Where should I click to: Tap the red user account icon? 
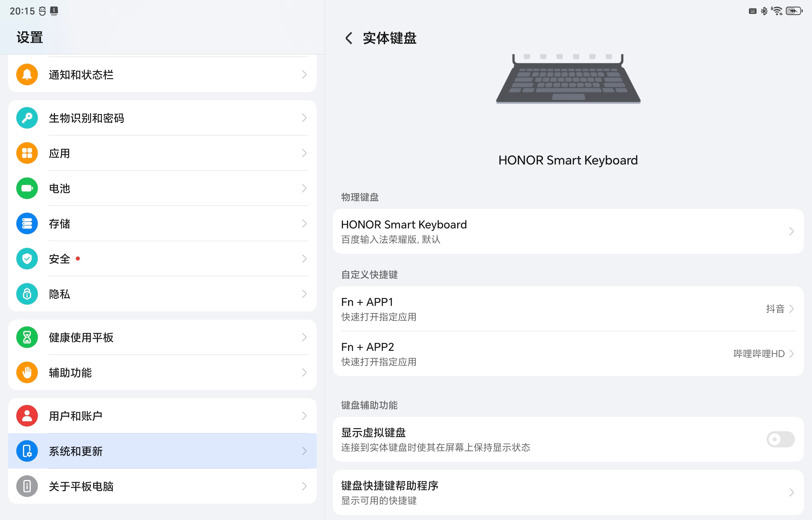[x=27, y=416]
